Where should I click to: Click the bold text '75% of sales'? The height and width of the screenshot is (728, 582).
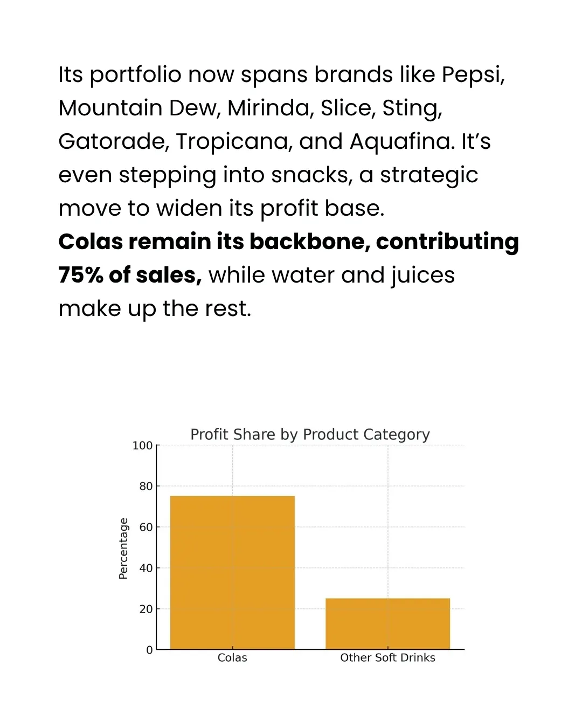pyautogui.click(x=130, y=276)
